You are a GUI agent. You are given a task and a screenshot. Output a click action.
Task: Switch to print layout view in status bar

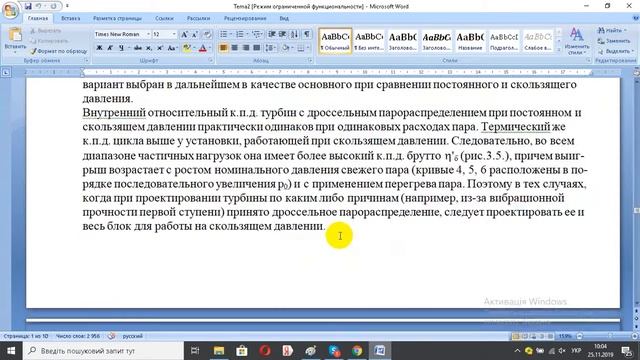pos(516,336)
